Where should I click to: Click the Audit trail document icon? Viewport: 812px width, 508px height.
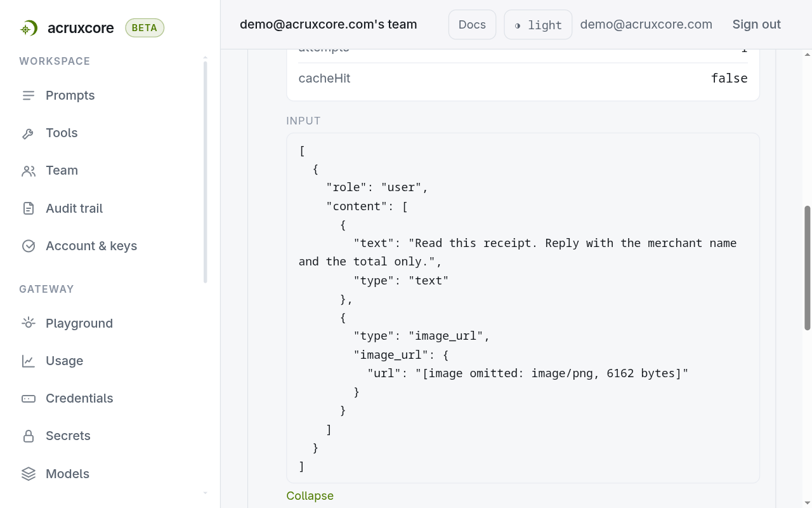click(x=29, y=208)
